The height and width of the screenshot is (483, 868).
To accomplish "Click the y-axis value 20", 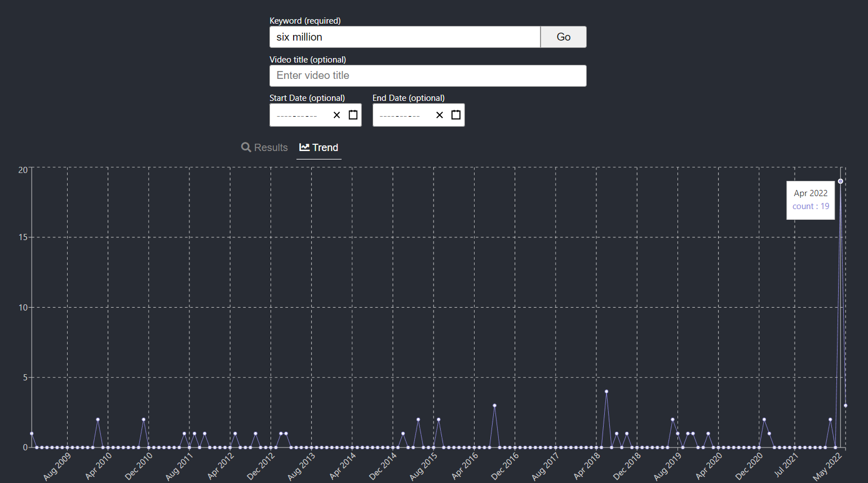I will coord(23,170).
